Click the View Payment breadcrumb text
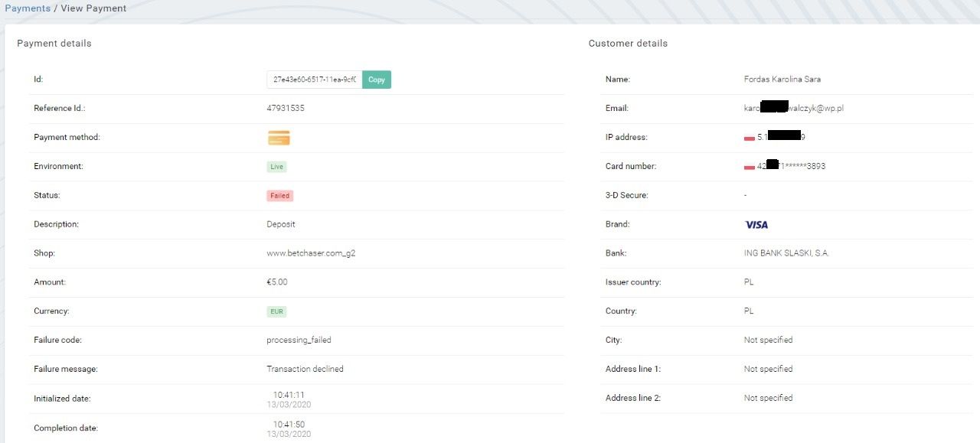The width and height of the screenshot is (980, 443). [93, 8]
